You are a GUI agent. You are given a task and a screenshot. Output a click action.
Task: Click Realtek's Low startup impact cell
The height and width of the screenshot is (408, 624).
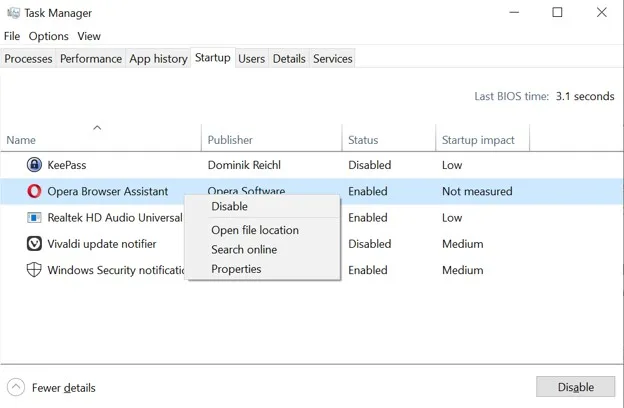(x=452, y=217)
